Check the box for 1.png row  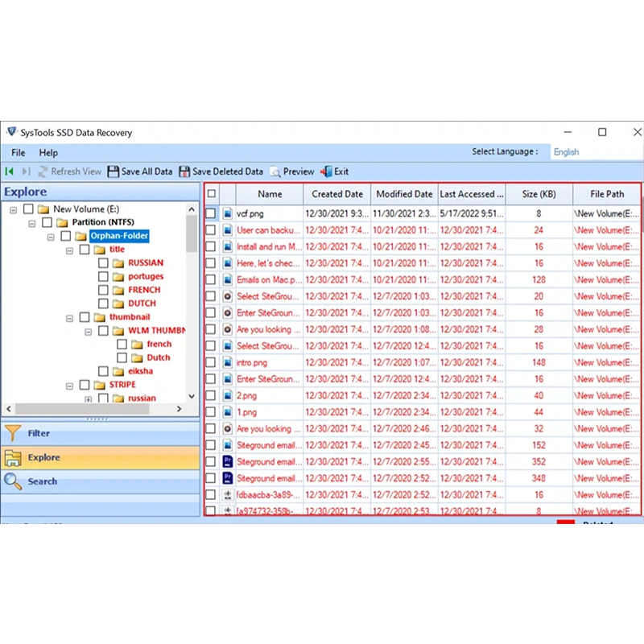(211, 412)
